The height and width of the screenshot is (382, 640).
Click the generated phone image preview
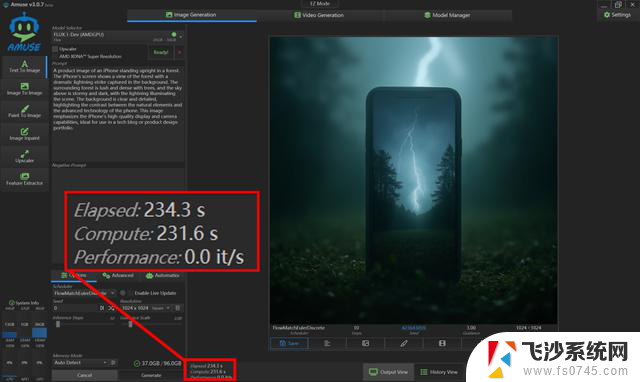click(413, 180)
